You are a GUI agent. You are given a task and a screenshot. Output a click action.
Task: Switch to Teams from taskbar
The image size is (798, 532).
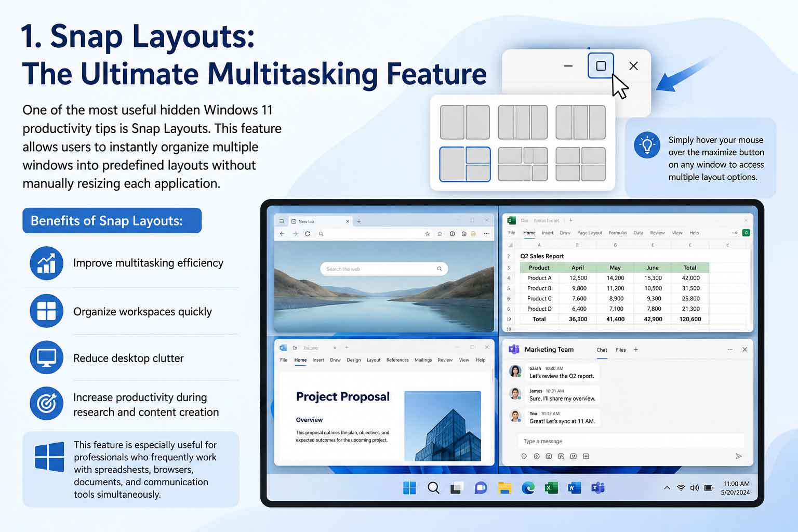click(x=598, y=488)
